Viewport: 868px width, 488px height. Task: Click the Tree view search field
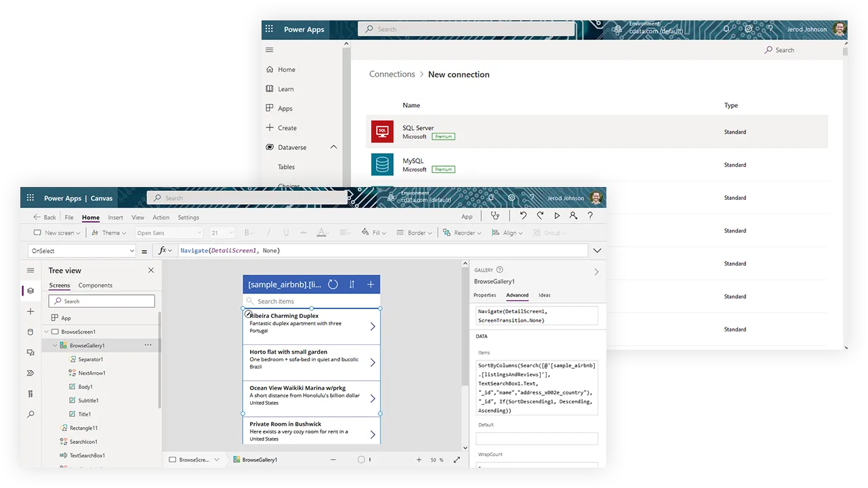pyautogui.click(x=102, y=300)
